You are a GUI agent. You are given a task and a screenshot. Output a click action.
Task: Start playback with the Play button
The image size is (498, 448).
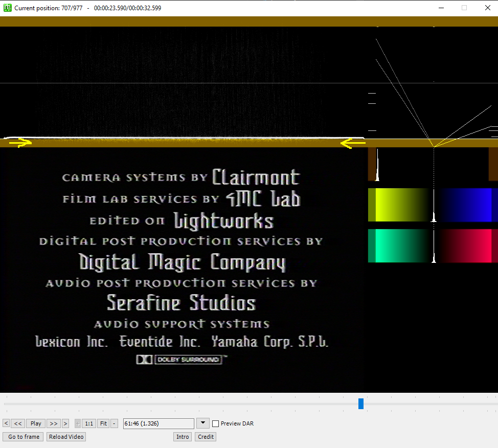coord(36,423)
